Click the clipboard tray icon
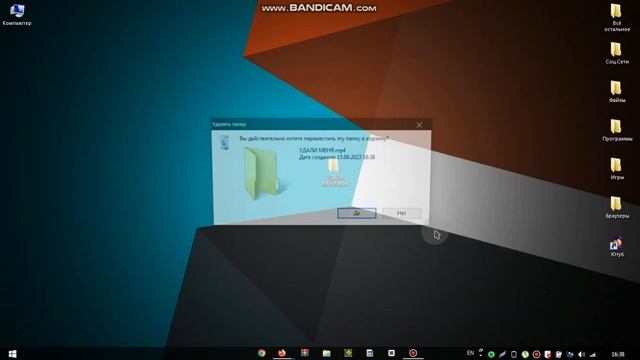This screenshot has height=360, width=640. [559, 354]
